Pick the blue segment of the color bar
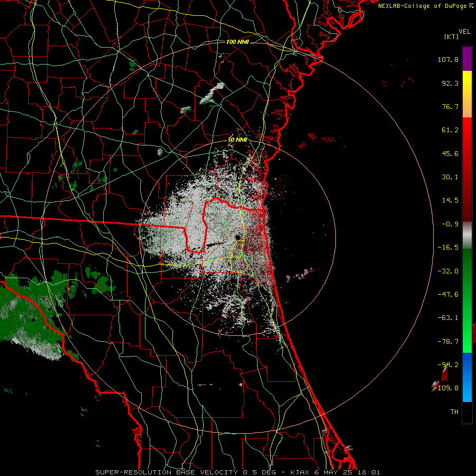476x476 pixels. point(467,377)
